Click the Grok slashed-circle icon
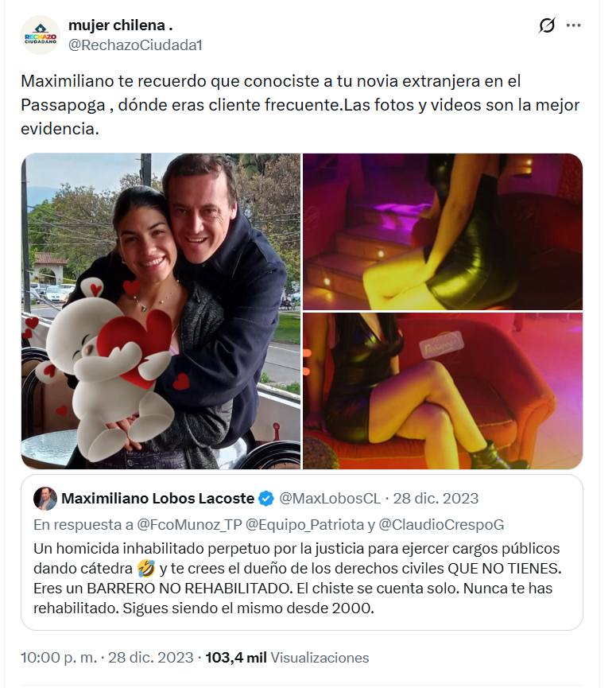 547,25
